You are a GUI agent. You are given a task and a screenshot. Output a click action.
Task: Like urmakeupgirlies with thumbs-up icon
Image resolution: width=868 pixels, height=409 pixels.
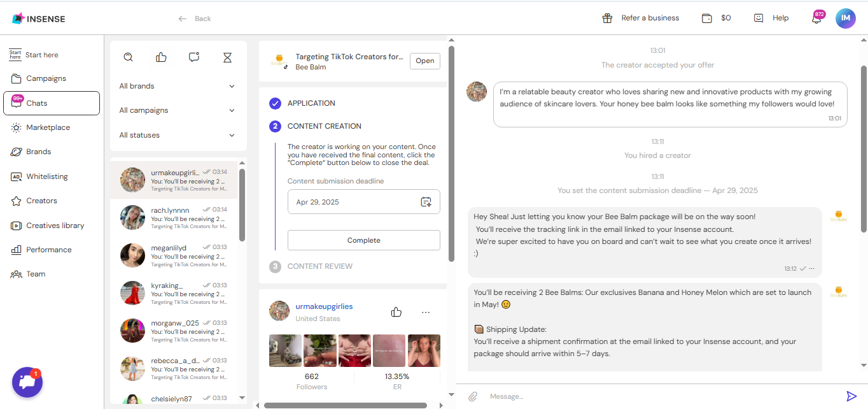click(396, 312)
